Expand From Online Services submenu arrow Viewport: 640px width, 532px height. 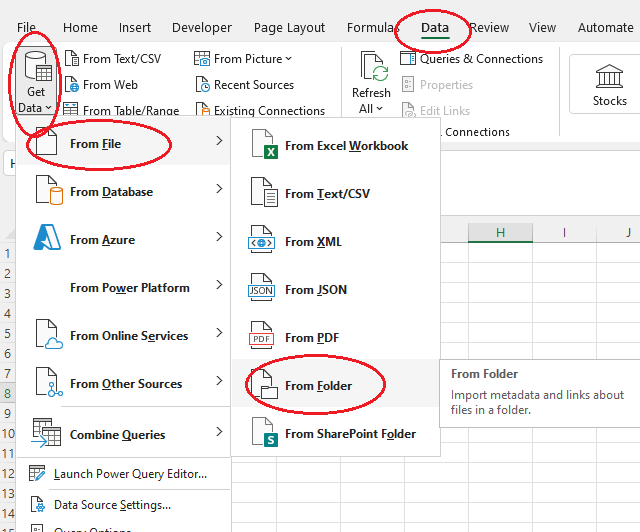tap(219, 333)
